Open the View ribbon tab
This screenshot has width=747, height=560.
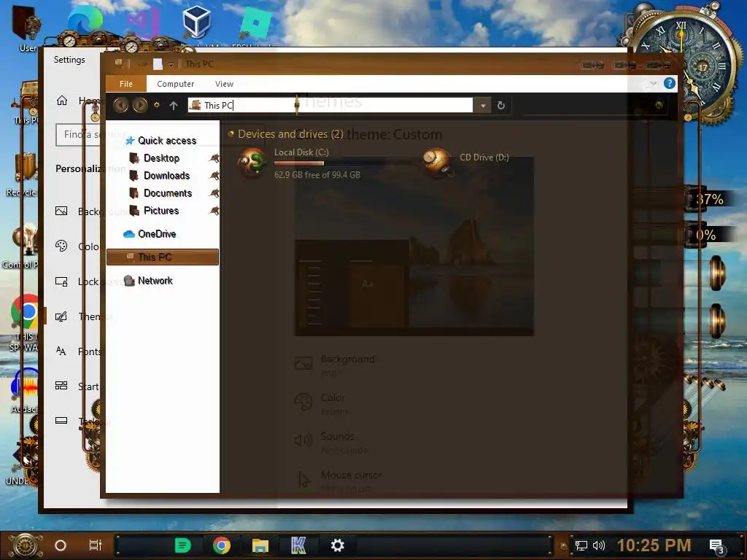click(x=224, y=84)
